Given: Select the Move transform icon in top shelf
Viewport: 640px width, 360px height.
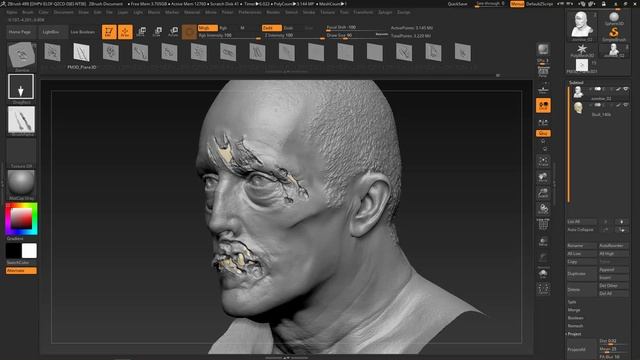Looking at the screenshot, I should tap(141, 32).
